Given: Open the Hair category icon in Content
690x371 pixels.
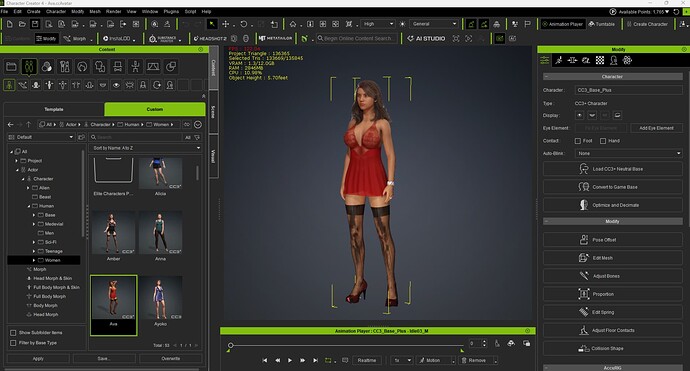Looking at the screenshot, I should pyautogui.click(x=82, y=67).
